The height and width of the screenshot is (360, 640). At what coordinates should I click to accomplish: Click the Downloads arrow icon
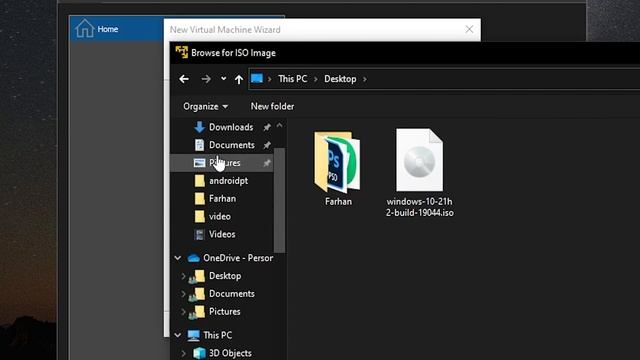[x=199, y=127]
